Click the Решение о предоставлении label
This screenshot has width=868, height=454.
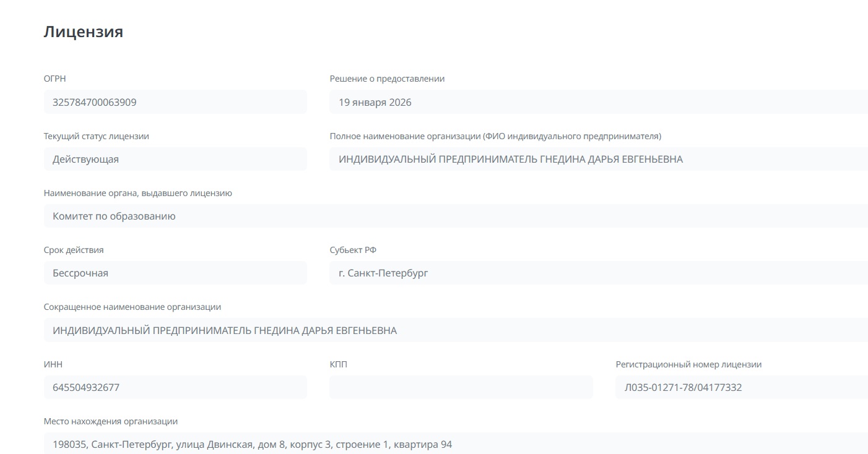click(x=388, y=79)
